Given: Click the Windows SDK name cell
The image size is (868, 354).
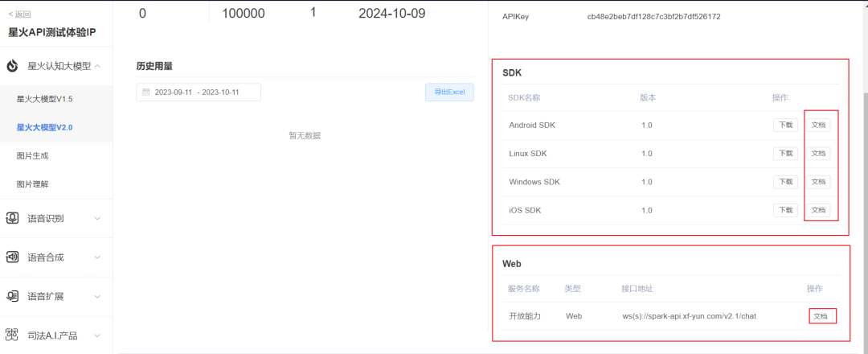Looking at the screenshot, I should click(534, 182).
